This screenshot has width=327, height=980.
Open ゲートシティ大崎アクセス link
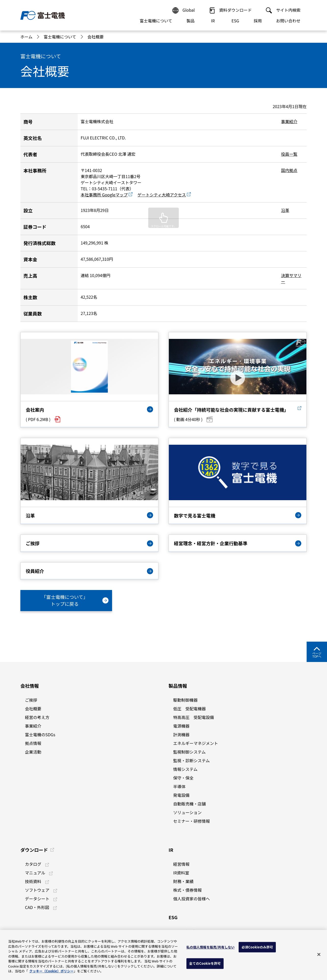(x=161, y=195)
